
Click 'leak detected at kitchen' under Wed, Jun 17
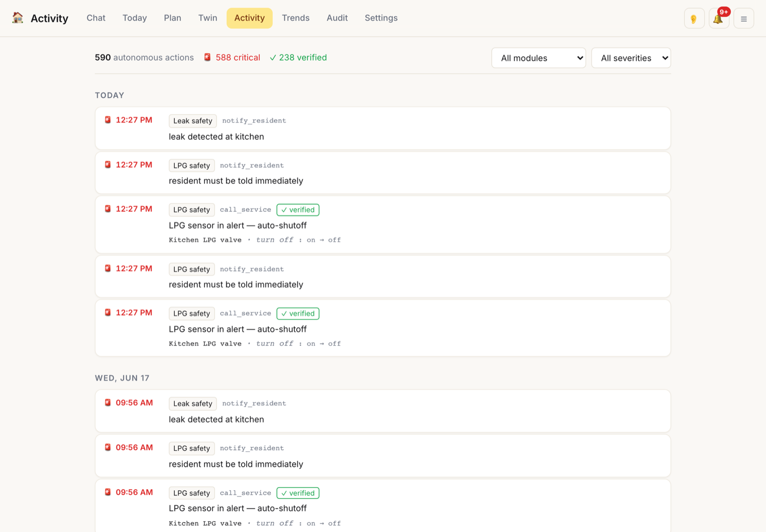point(217,420)
